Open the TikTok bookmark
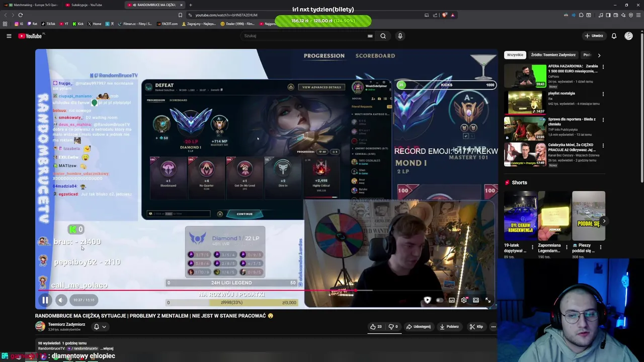Image resolution: width=644 pixels, height=362 pixels. pos(49,24)
